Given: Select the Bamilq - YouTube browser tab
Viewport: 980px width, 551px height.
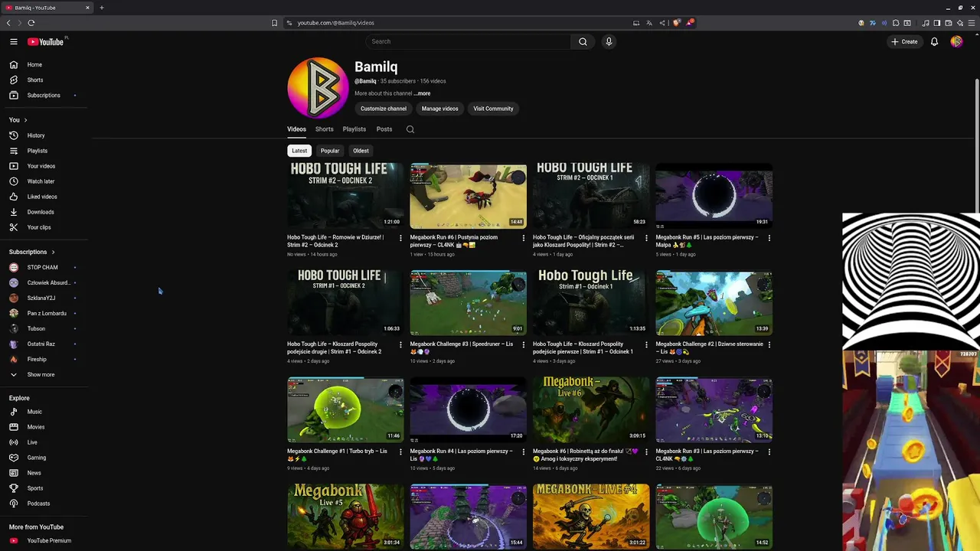Looking at the screenshot, I should (47, 8).
